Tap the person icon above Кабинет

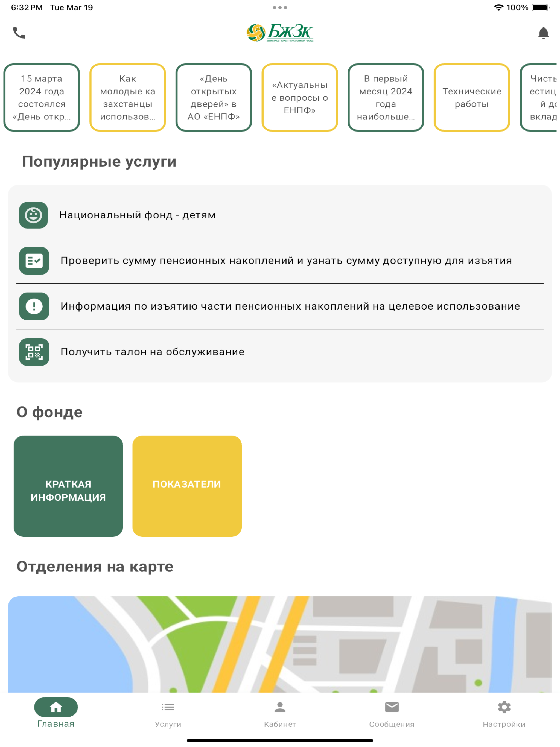280,707
